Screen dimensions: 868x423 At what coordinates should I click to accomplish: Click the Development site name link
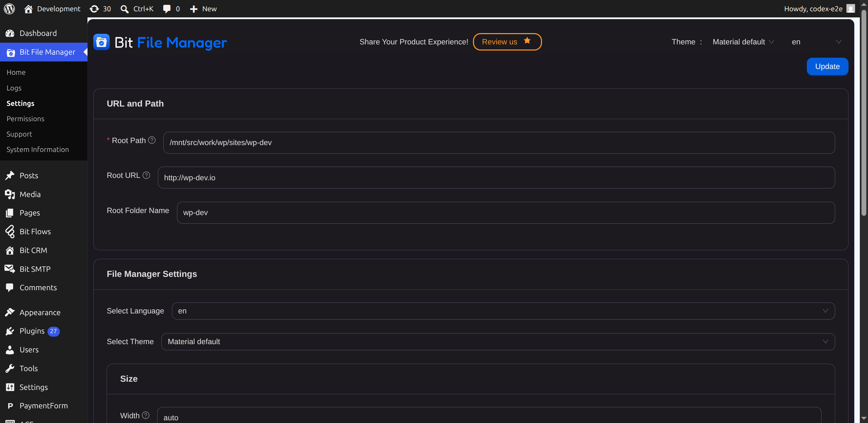tap(59, 9)
